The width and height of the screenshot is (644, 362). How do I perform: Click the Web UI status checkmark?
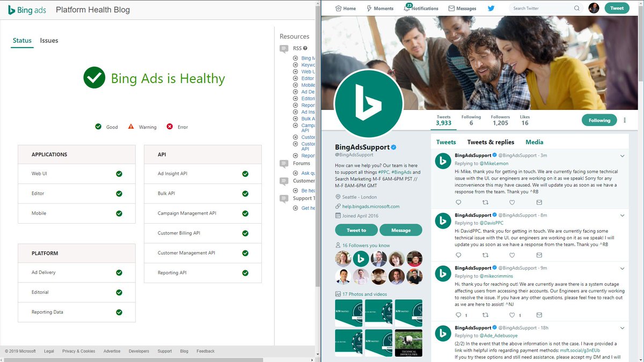coord(119,174)
